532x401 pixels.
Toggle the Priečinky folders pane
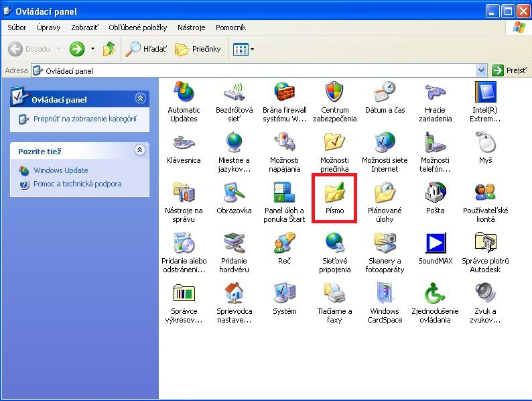coord(198,49)
